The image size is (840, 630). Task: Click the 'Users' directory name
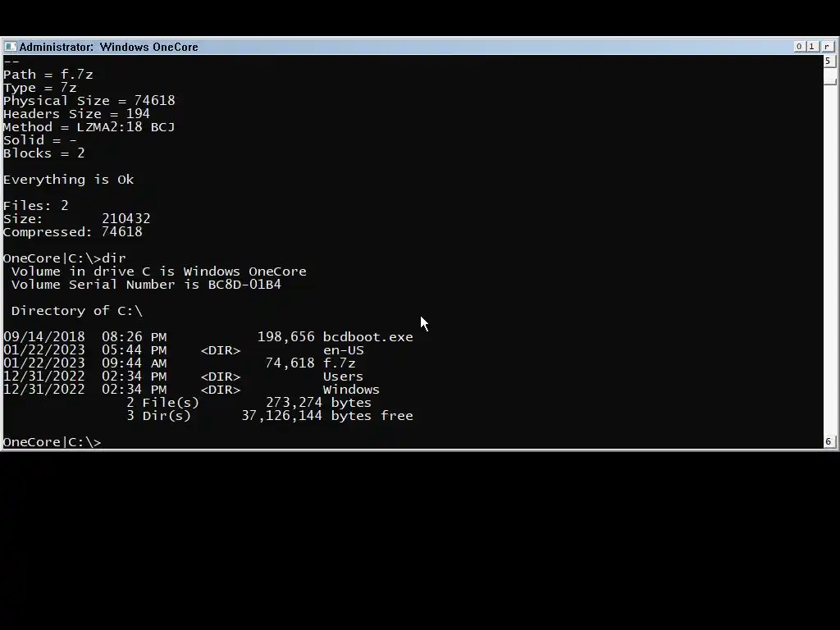click(343, 377)
